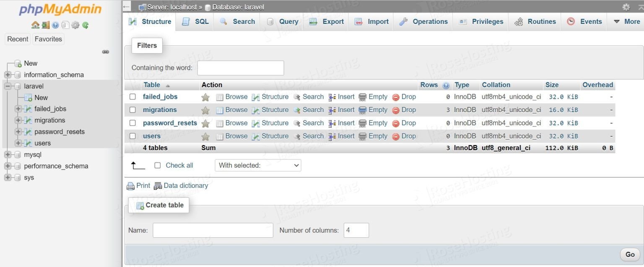The height and width of the screenshot is (267, 644).
Task: Drop the password_resets table
Action: (408, 123)
